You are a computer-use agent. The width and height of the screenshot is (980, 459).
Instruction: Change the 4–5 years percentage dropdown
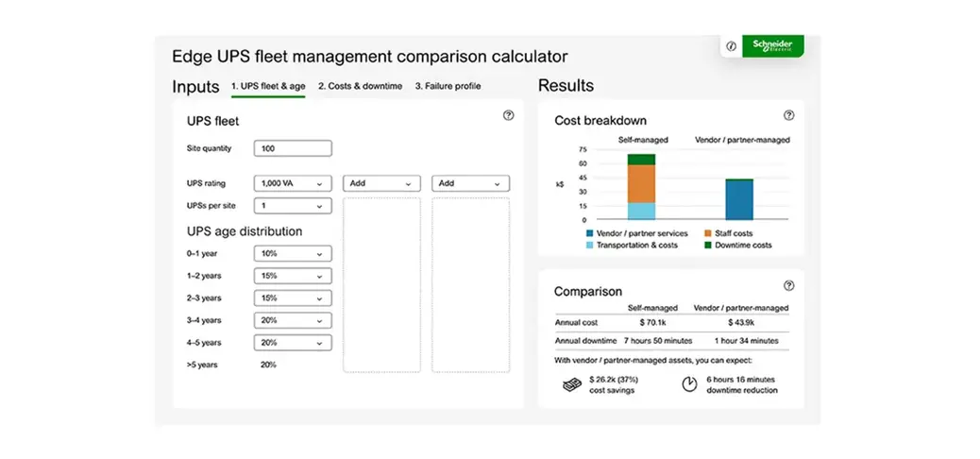pyautogui.click(x=293, y=343)
